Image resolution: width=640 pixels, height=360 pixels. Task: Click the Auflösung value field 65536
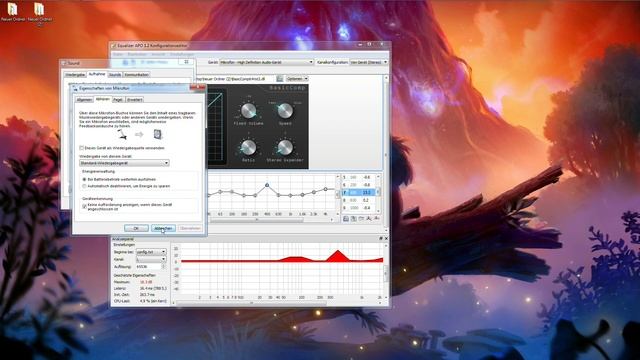point(148,267)
